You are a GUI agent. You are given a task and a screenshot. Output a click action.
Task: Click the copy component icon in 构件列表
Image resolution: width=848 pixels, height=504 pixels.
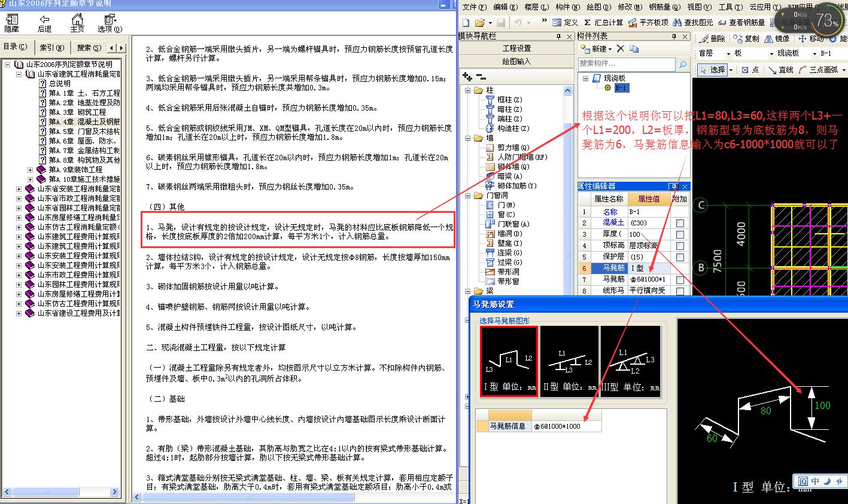click(x=634, y=48)
